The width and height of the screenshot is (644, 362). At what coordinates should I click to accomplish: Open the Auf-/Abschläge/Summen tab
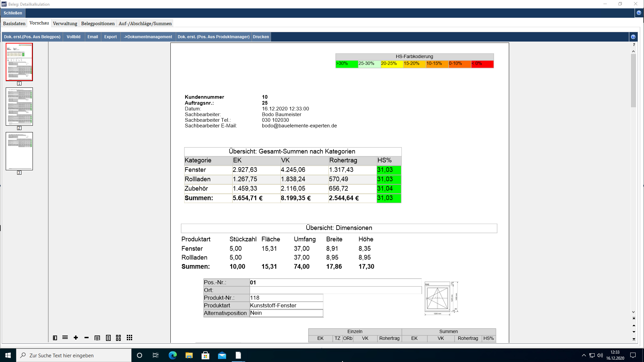145,23
